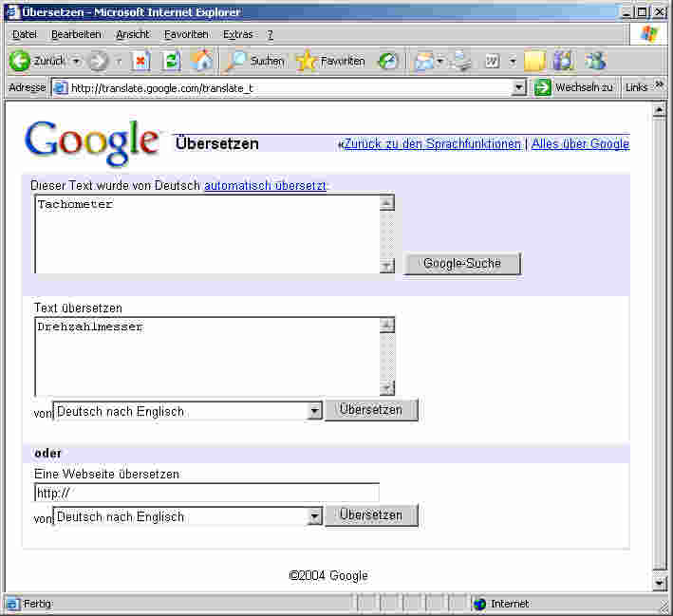
Task: Click Übersetzen button for webpage translation
Action: coord(371,514)
